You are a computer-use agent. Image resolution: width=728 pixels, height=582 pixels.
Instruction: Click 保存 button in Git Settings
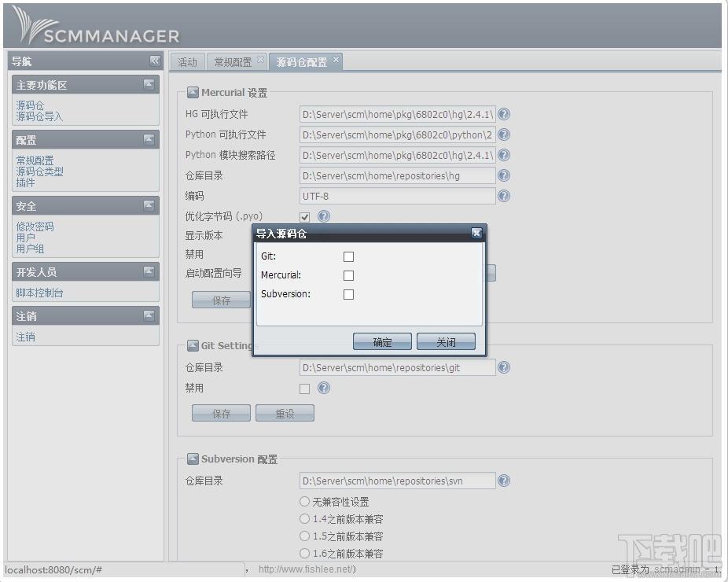click(221, 414)
